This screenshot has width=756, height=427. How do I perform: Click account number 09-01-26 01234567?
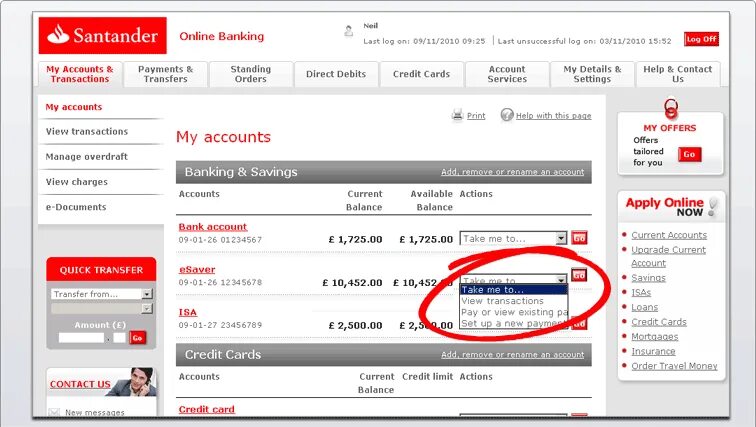pos(220,240)
